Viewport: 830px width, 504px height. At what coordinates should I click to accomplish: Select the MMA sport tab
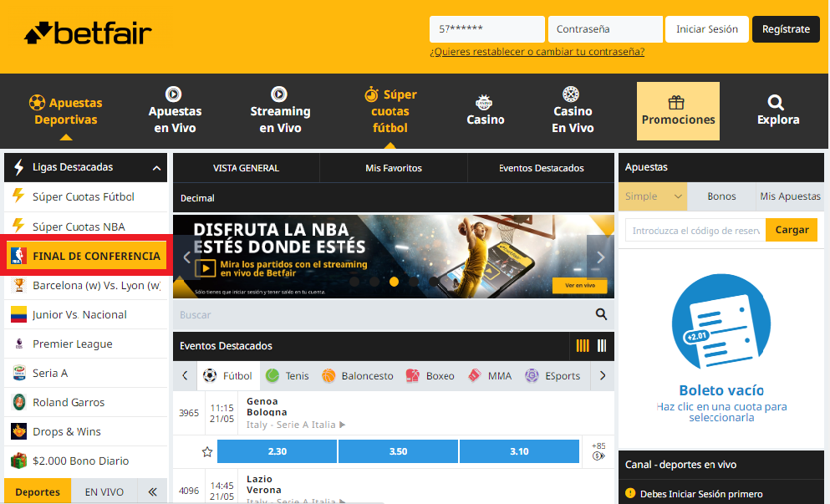[x=490, y=376]
